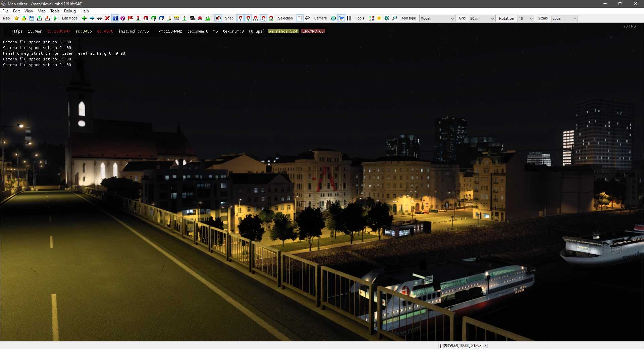
Task: Click the red ERRORS:65 indicator
Action: point(313,31)
